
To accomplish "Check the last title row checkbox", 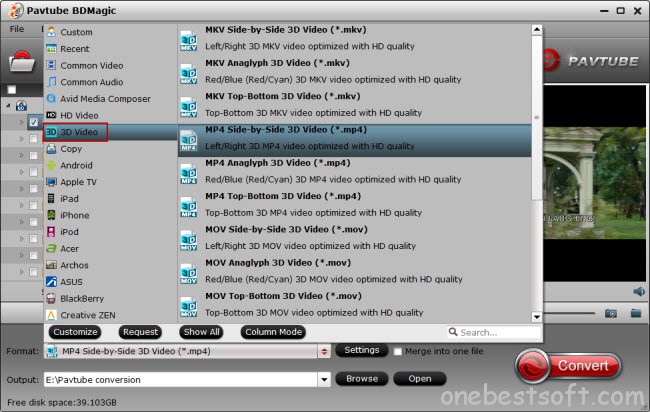I will click(34, 272).
